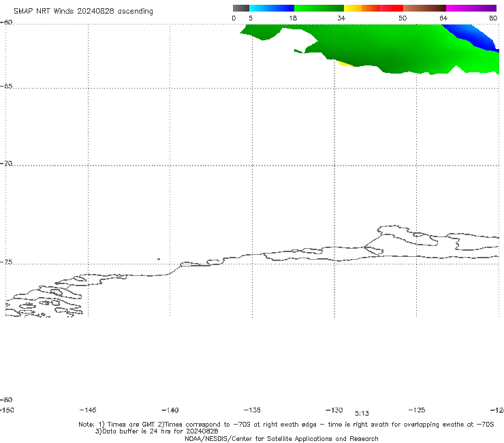Click the longitude label '-145'
This screenshot has width=504, height=443.
click(88, 410)
